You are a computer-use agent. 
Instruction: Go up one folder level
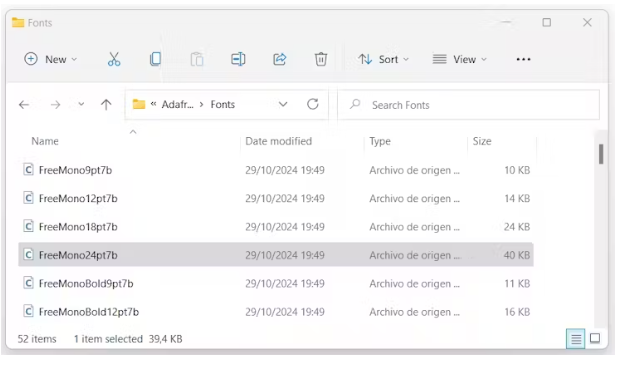tap(106, 105)
